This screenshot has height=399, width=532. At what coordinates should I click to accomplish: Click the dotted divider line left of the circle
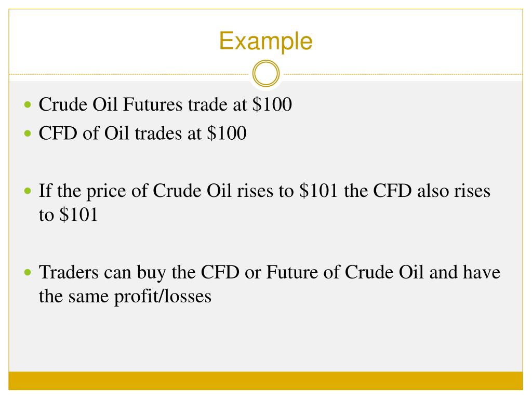coord(129,74)
